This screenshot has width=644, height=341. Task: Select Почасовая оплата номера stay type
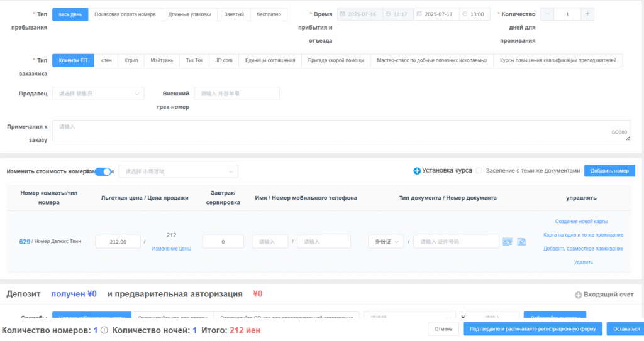[x=125, y=14]
